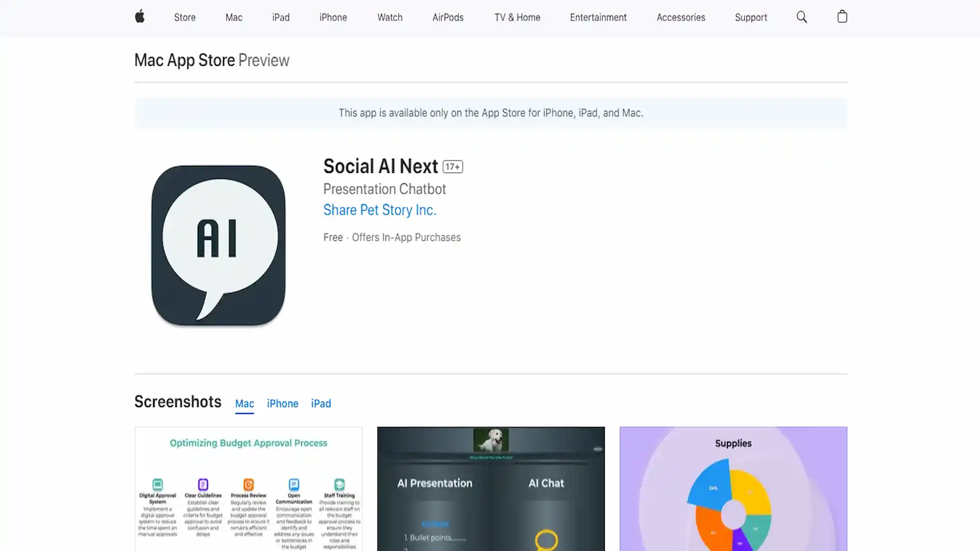Screen dimensions: 980x551
Task: Click the Social AI Next app icon
Action: pos(218,245)
